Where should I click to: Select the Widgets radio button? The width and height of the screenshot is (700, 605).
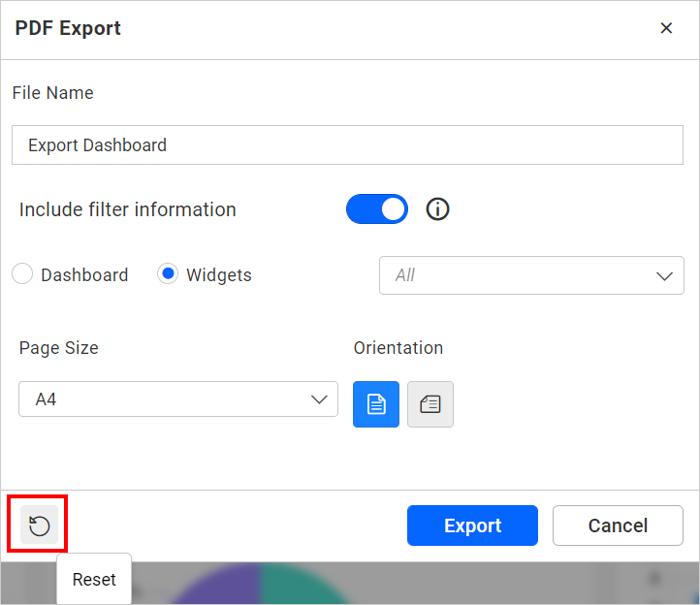point(168,273)
